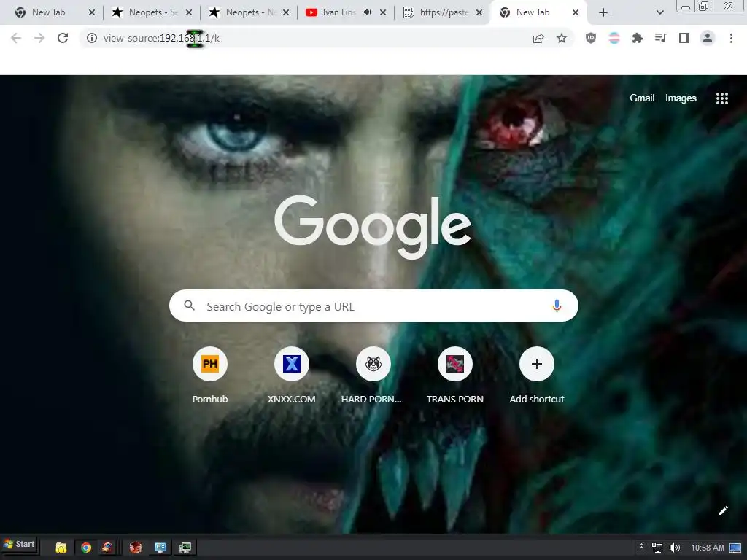This screenshot has width=747, height=560.
Task: Focus the Google search box
Action: [x=373, y=306]
